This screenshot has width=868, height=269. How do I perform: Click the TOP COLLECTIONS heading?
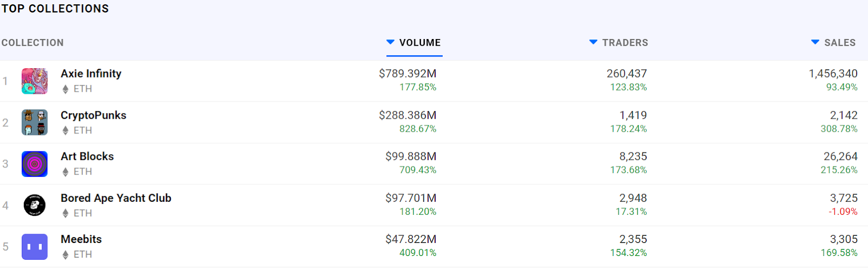(55, 9)
